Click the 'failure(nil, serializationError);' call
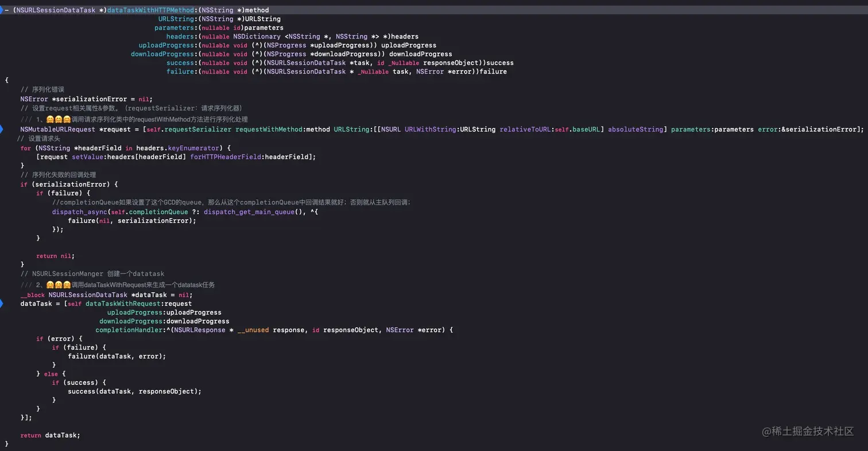 [132, 220]
